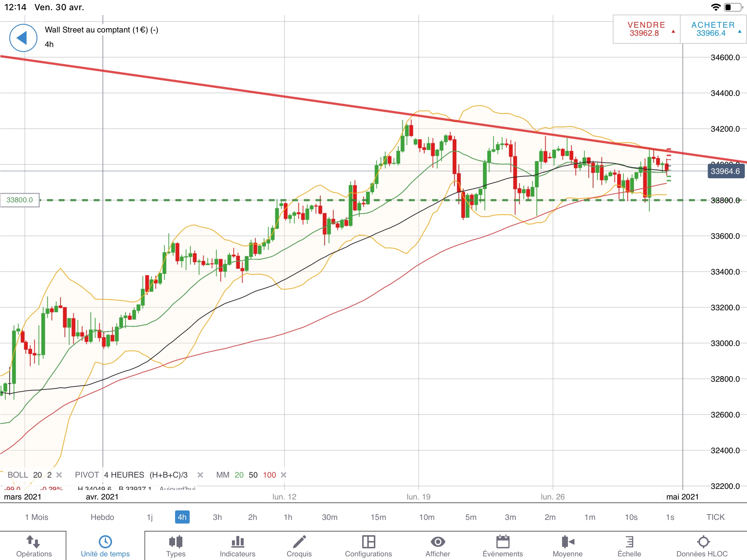
Task: Open Indicateurs bar chart icon
Action: tap(237, 542)
